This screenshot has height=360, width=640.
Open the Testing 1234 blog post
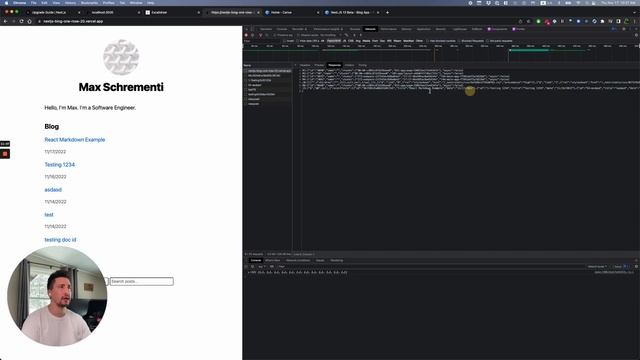click(60, 164)
